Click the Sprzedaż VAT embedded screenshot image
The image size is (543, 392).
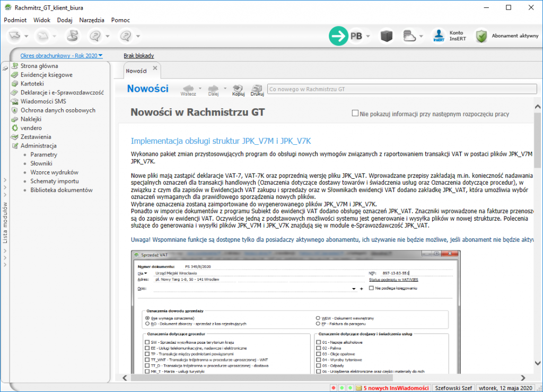(x=296, y=312)
